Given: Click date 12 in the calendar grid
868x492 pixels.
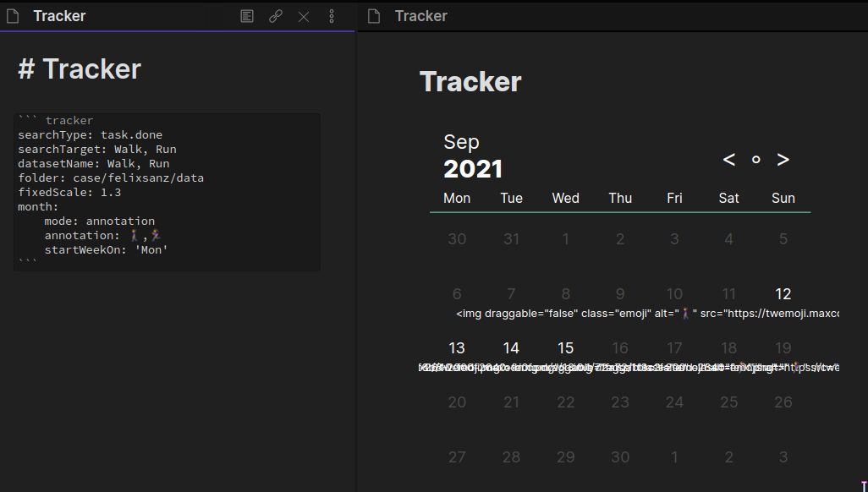Looking at the screenshot, I should point(783,293).
